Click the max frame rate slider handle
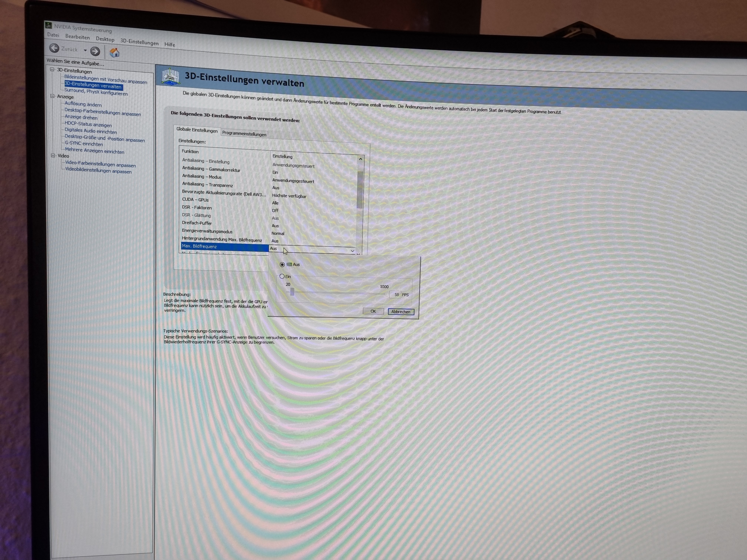The width and height of the screenshot is (747, 560). [292, 292]
